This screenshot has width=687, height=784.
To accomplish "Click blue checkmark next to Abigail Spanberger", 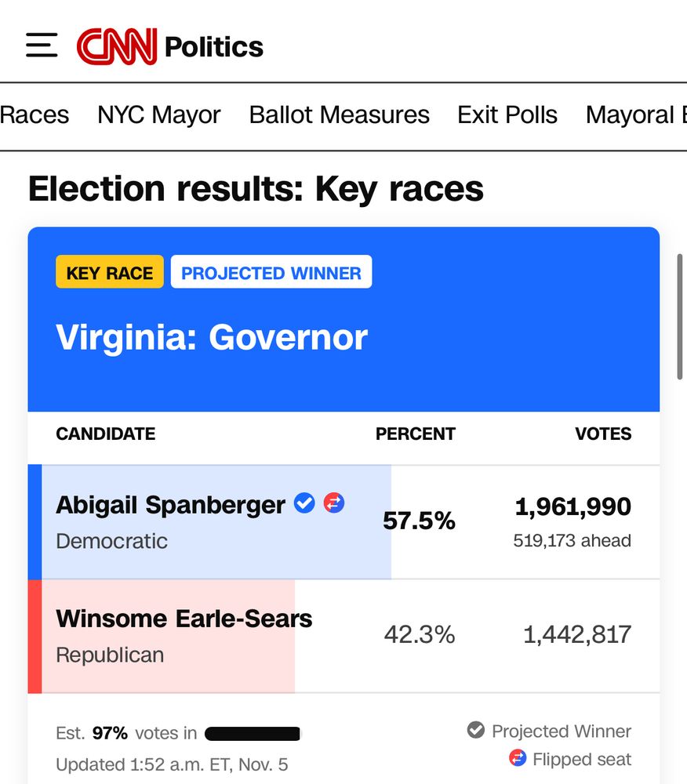I will (x=304, y=503).
